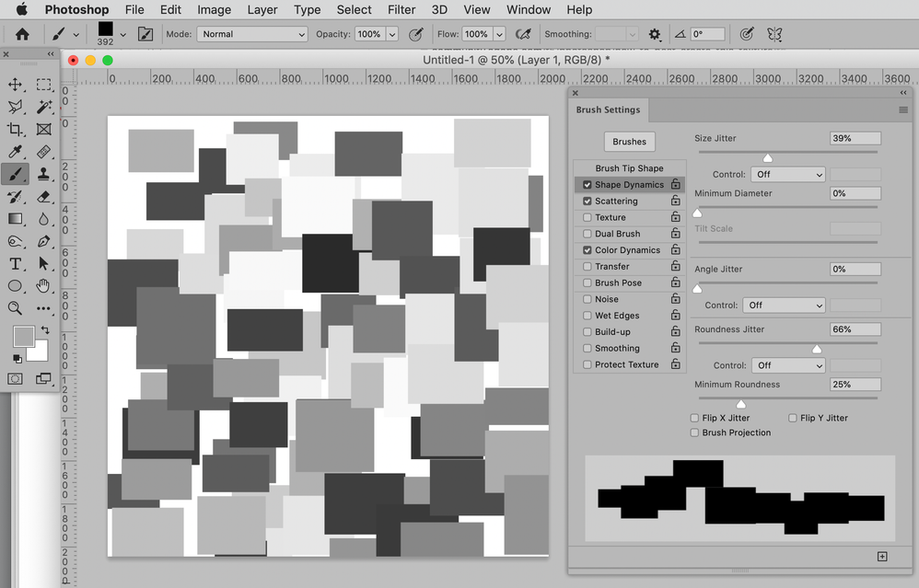Image resolution: width=919 pixels, height=588 pixels.
Task: Open the blend Mode dropdown
Action: 251,34
